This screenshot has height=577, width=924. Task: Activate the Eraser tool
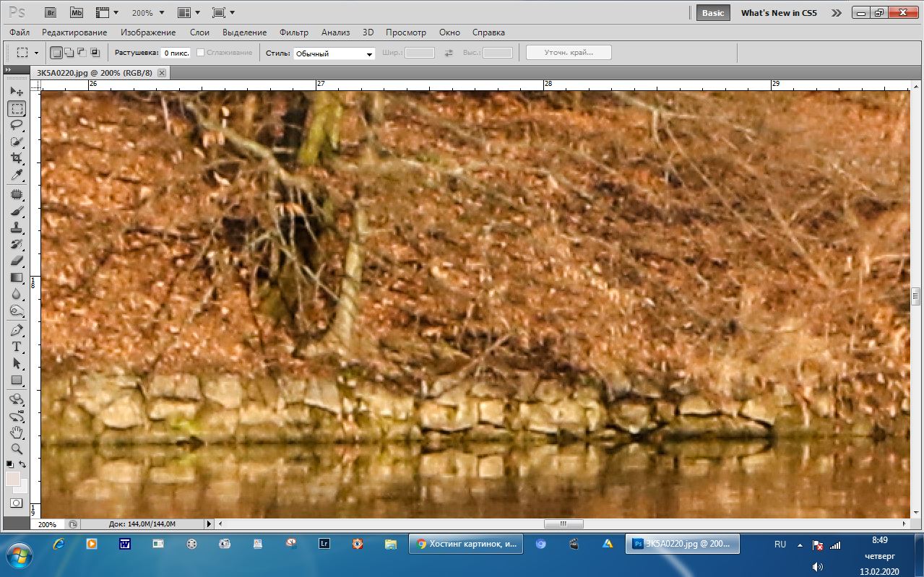(17, 261)
